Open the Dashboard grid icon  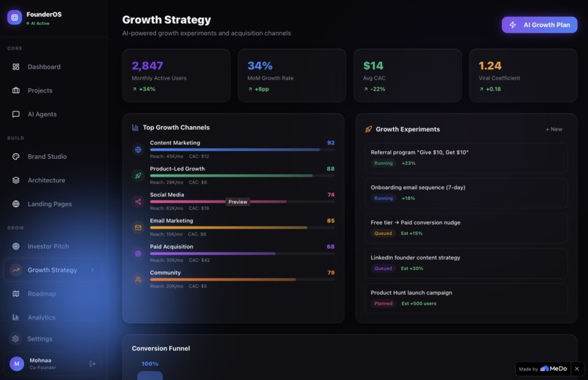tap(16, 66)
